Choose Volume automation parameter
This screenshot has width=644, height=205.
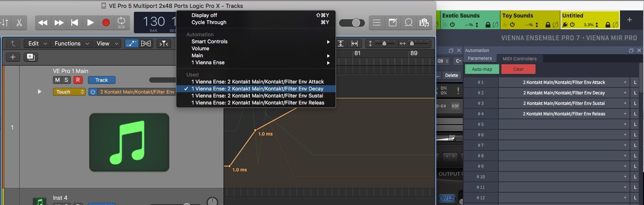(x=256, y=49)
